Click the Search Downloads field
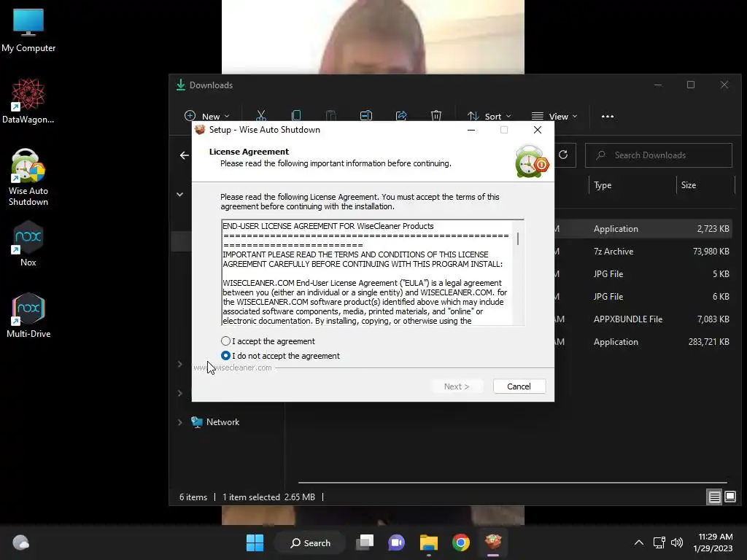Viewport: 747px width, 560px height. tap(659, 155)
